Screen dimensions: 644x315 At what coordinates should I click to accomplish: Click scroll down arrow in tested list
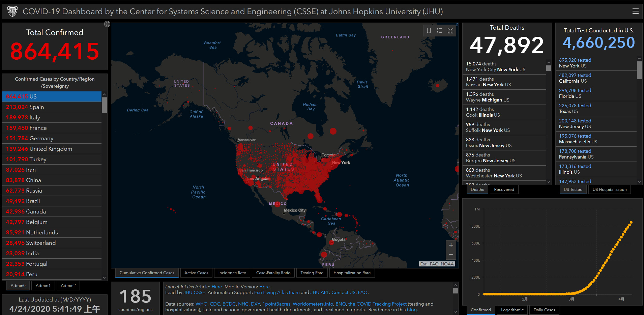[639, 182]
